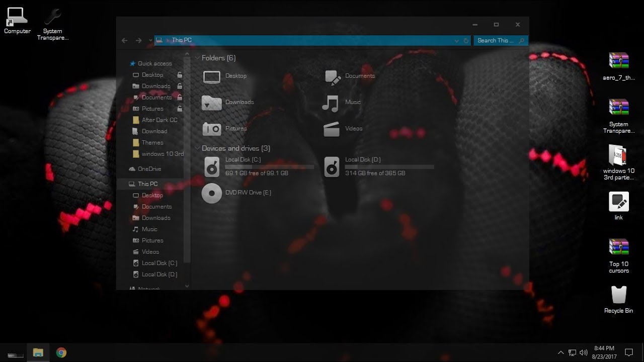Select DVD RW Drive (E:) icon
The image size is (644, 362).
coord(212,193)
